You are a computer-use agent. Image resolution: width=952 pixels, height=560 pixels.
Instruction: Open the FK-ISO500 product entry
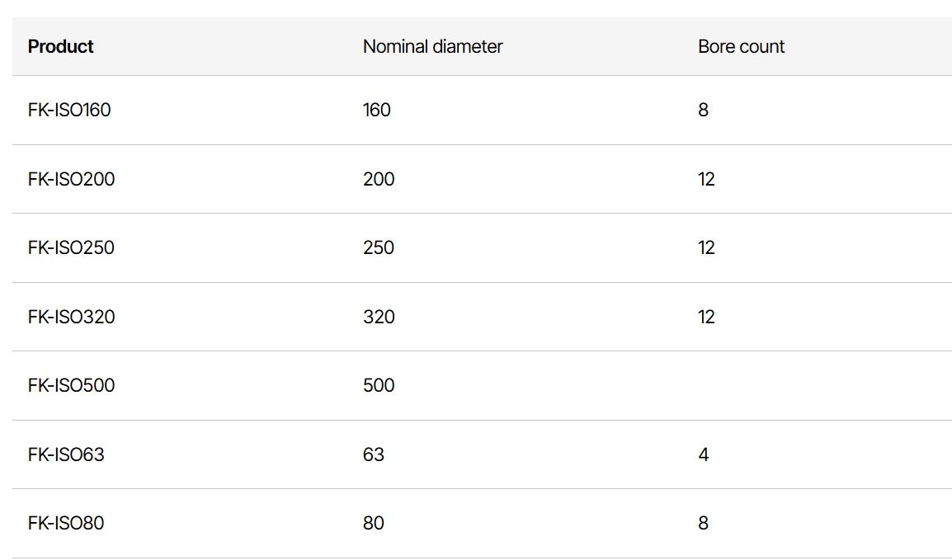click(x=71, y=385)
